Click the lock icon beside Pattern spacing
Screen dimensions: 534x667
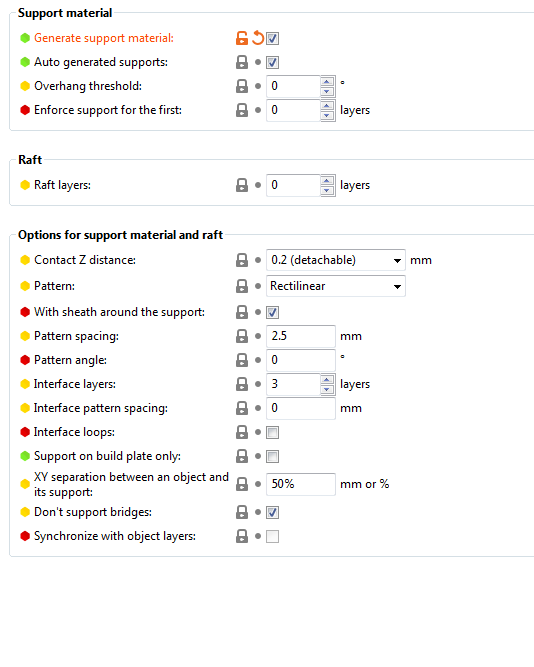click(x=242, y=336)
